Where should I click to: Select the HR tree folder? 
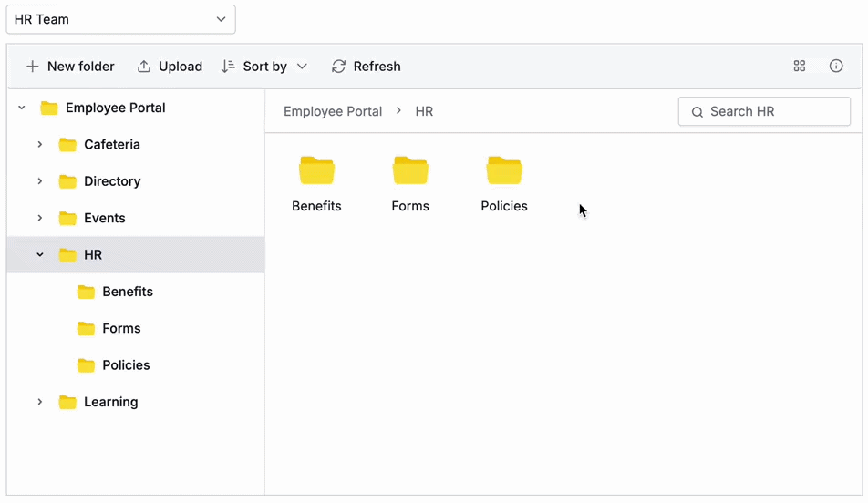[136, 254]
